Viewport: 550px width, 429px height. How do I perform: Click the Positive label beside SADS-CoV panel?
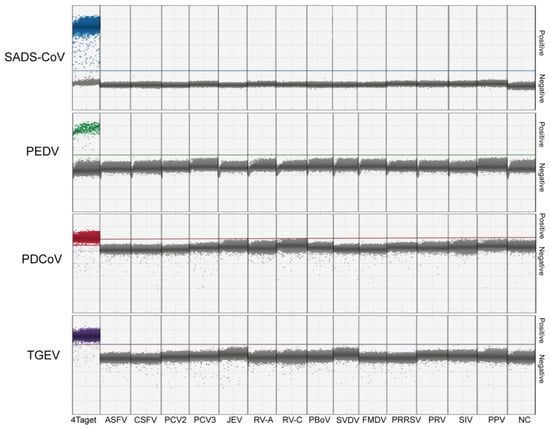pos(542,43)
